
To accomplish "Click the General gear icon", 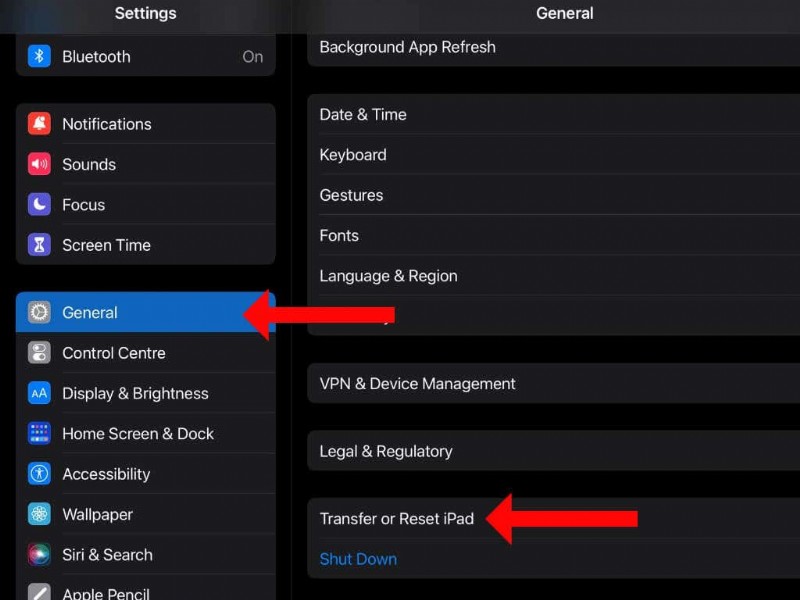I will 38,312.
